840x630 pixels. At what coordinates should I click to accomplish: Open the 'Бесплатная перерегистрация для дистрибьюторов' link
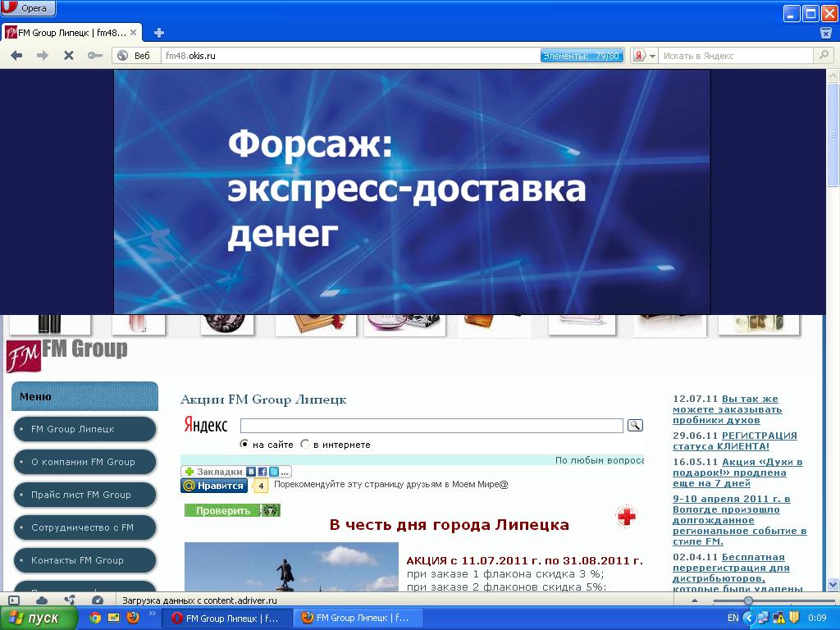pos(737,573)
